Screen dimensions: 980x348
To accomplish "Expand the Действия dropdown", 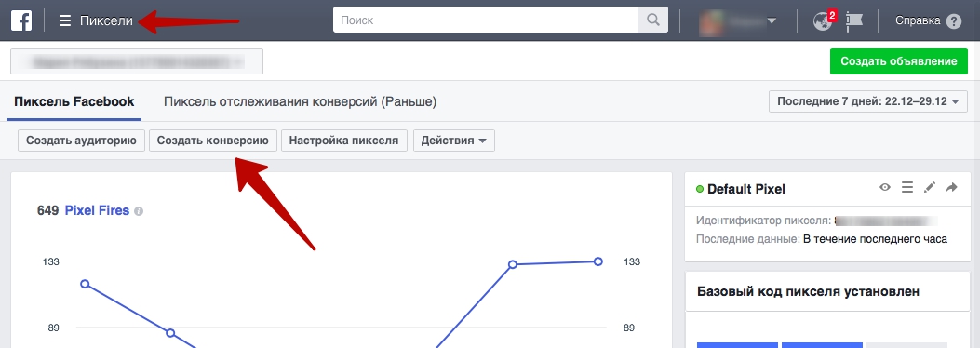I will (454, 141).
